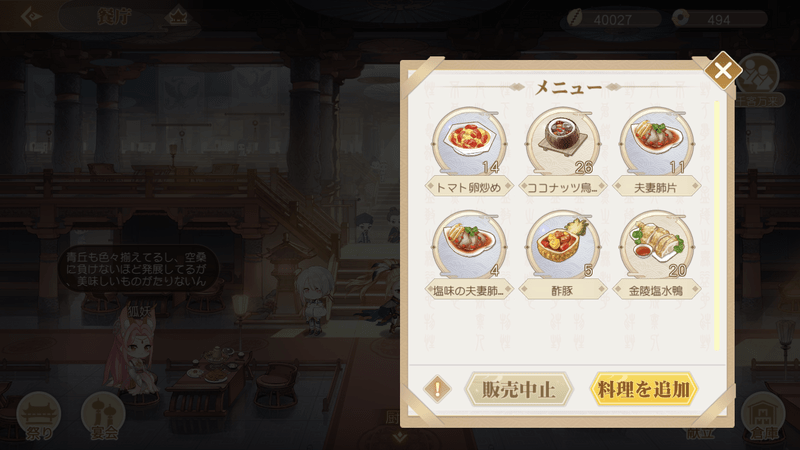Click the menu list yellow scrollbar

[x=717, y=226]
